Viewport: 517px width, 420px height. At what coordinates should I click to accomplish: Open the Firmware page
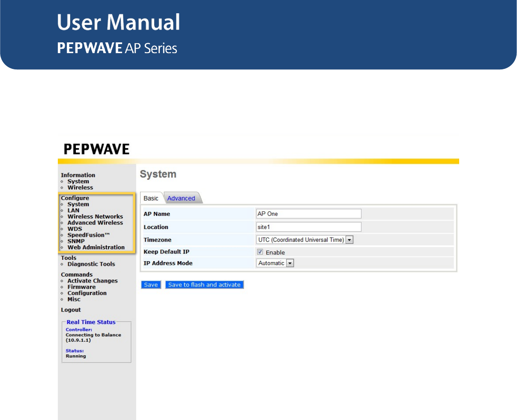81,287
